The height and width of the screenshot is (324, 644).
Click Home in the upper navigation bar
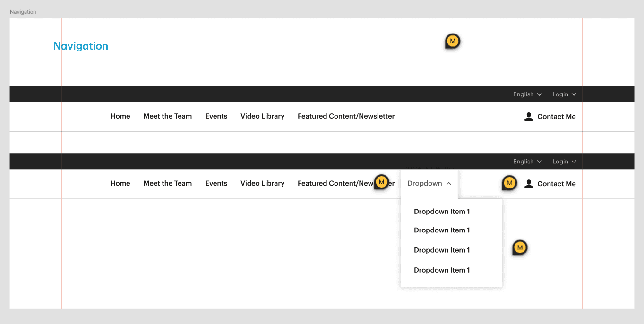[120, 116]
